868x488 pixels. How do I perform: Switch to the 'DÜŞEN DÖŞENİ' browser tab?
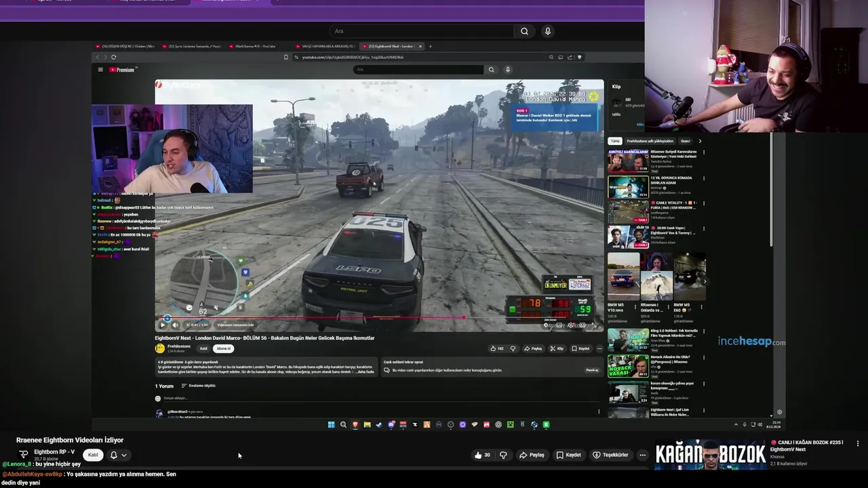pyautogui.click(x=125, y=46)
